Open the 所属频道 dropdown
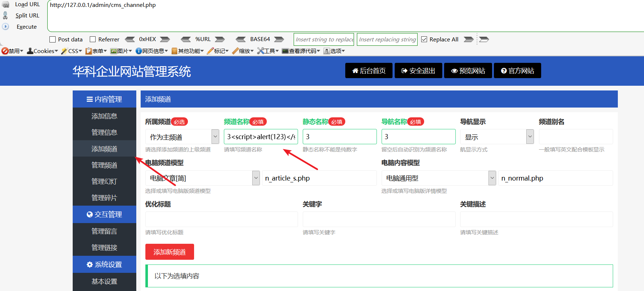This screenshot has height=291, width=644. [x=182, y=137]
